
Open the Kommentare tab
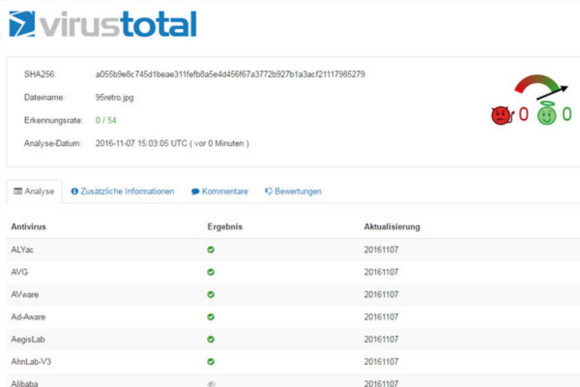point(220,191)
